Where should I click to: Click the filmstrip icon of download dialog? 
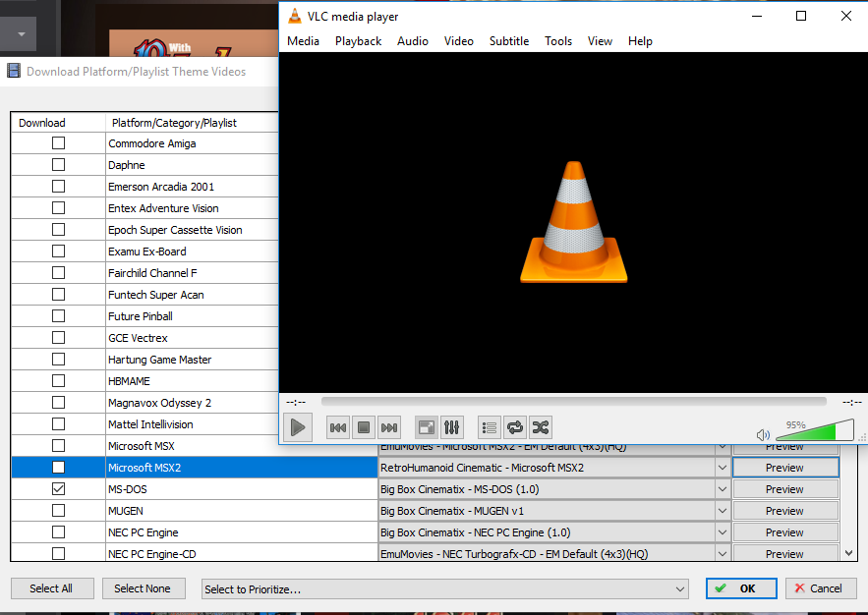point(14,71)
